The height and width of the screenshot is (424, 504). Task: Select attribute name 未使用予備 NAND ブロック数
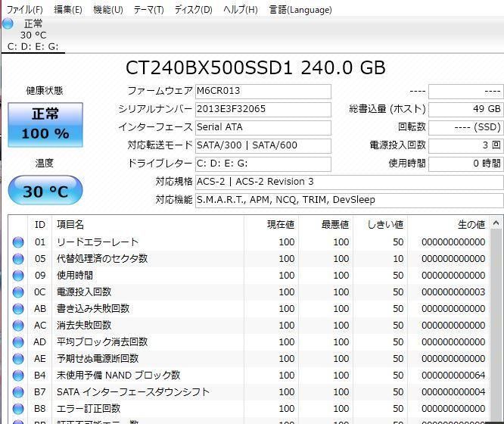click(119, 376)
